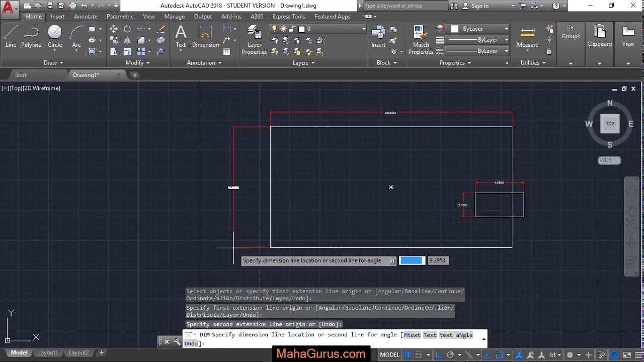Insert a Table from Annotation panel
The width and height of the screenshot is (644, 362).
(227, 51)
